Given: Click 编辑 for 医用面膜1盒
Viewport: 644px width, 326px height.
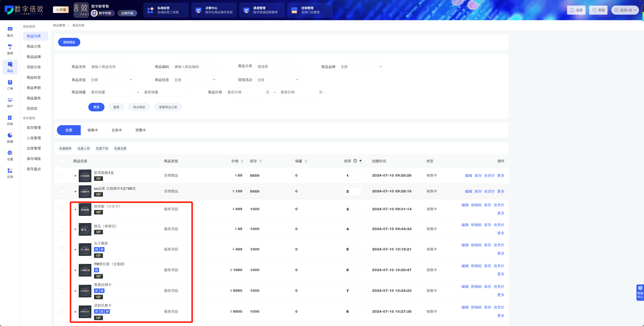Looking at the screenshot, I should coord(469,175).
